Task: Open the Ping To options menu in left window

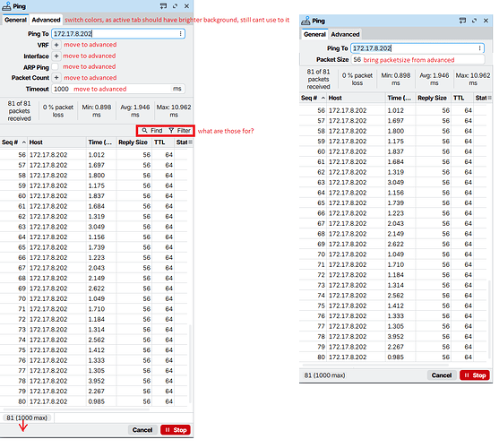Action: [180, 34]
